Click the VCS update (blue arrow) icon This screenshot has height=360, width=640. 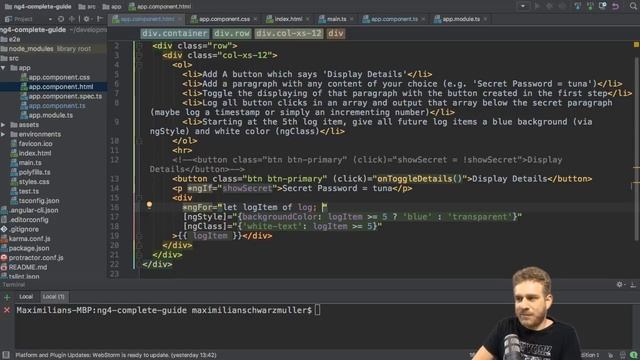coord(577,6)
